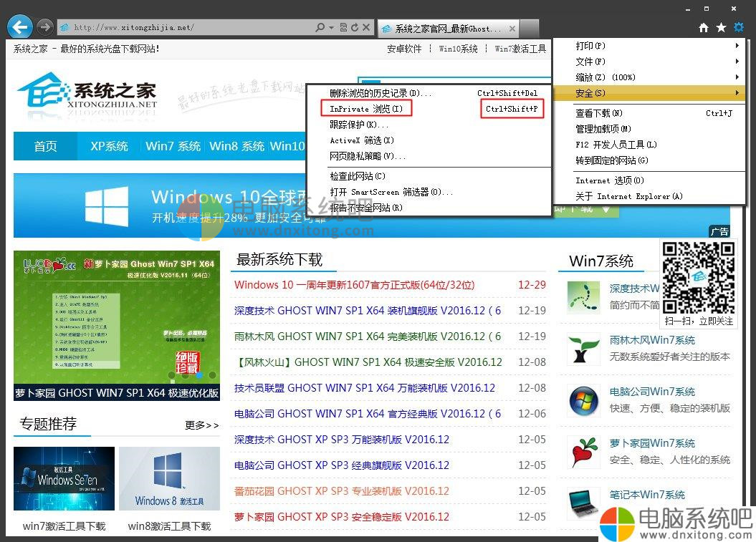This screenshot has width=756, height=542.
Task: Click the 首页 navigation tab
Action: click(45, 146)
